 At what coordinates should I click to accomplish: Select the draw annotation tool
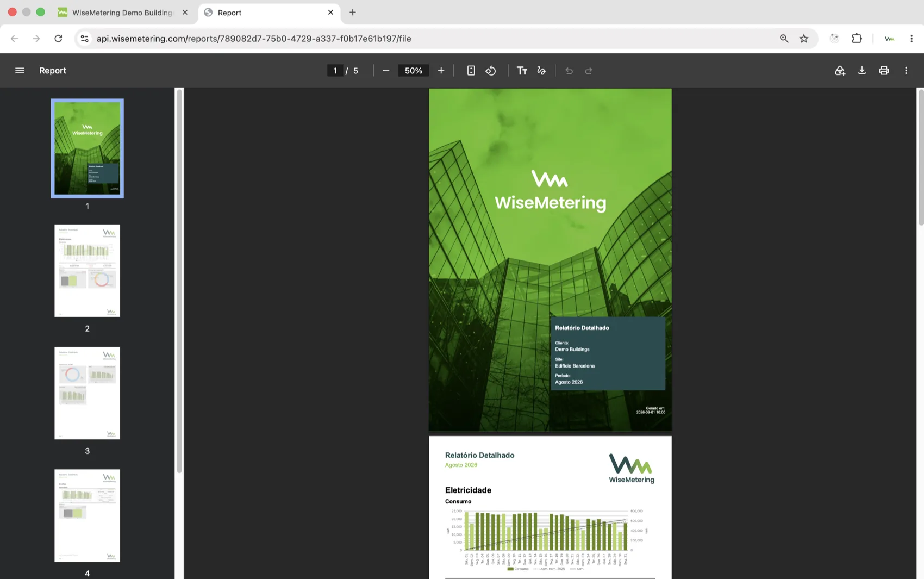[x=541, y=71]
